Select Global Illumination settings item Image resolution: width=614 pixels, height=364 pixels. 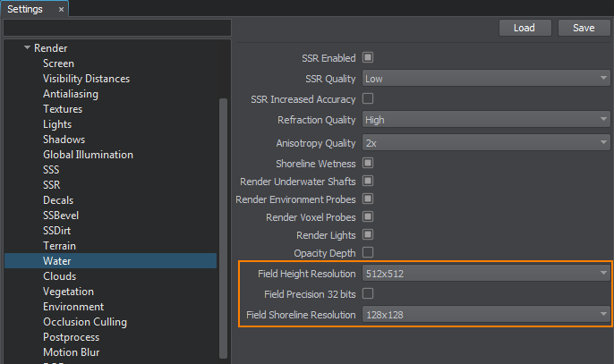click(88, 155)
